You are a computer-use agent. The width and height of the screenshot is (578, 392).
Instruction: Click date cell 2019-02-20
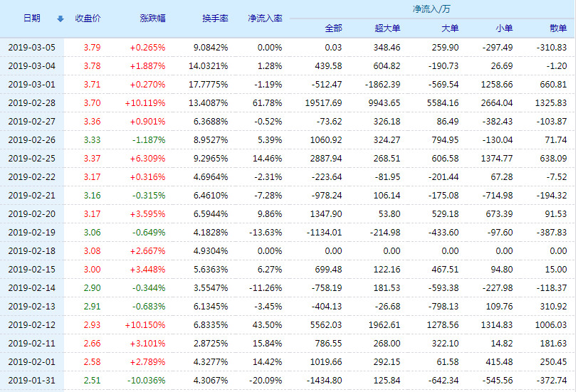click(32, 214)
